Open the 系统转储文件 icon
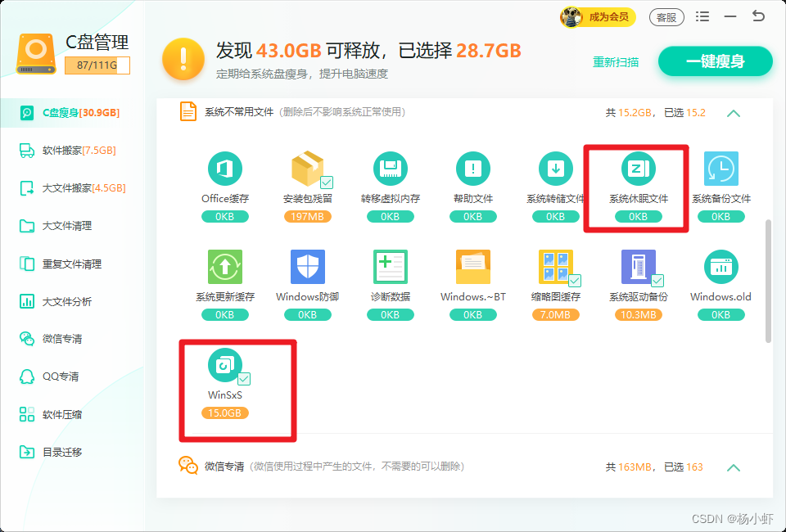The height and width of the screenshot is (532, 786). tap(555, 169)
